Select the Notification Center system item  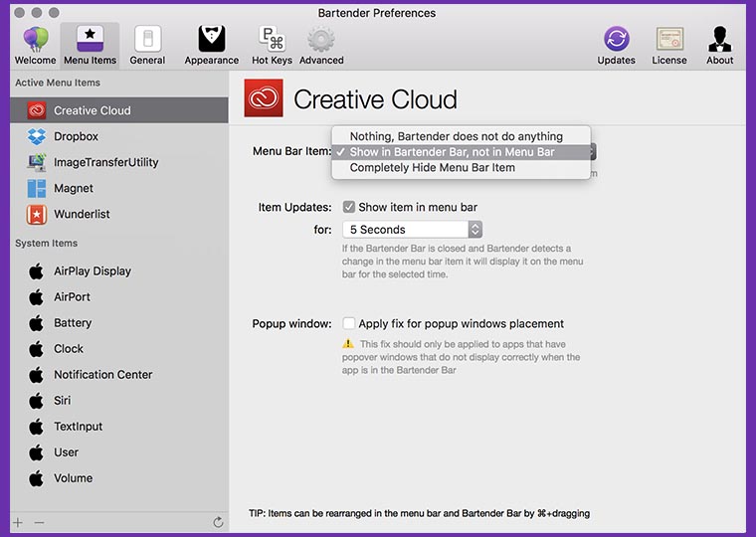102,375
